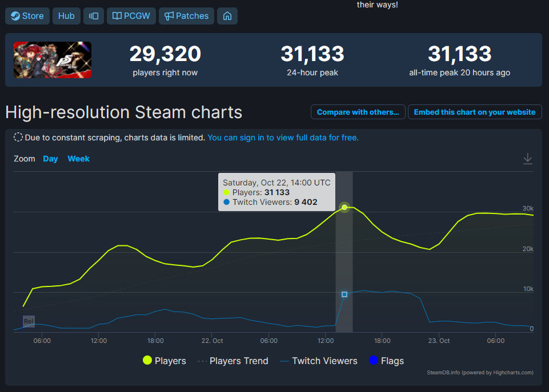
Task: Open the PCGW wiki book icon
Action: [x=117, y=15]
